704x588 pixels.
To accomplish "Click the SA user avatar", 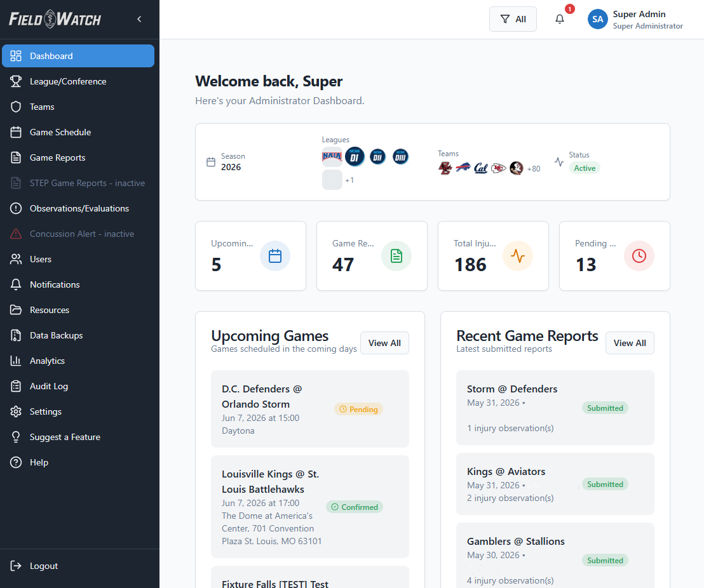I will pyautogui.click(x=598, y=19).
